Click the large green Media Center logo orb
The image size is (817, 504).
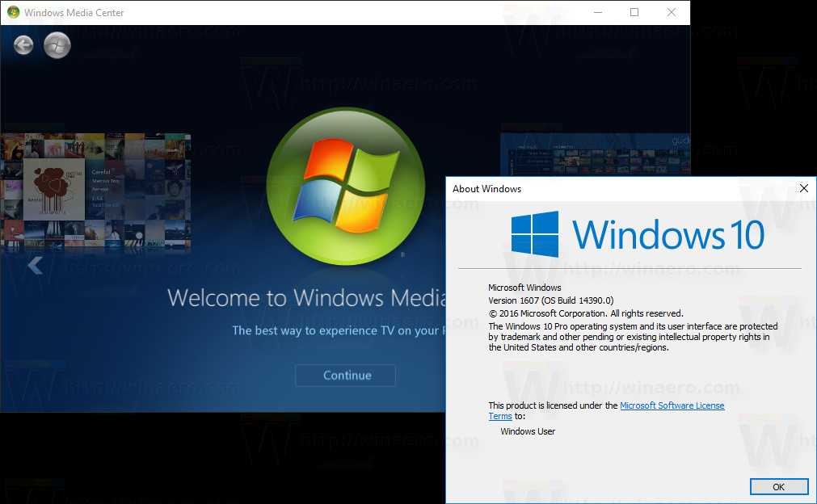pyautogui.click(x=345, y=187)
